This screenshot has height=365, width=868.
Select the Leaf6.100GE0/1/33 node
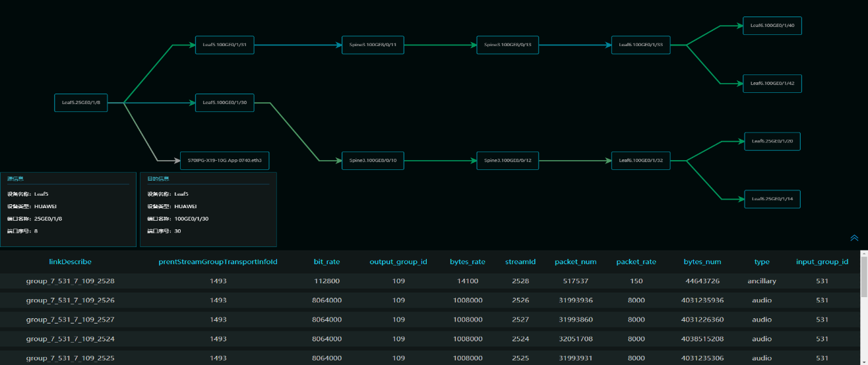[640, 45]
